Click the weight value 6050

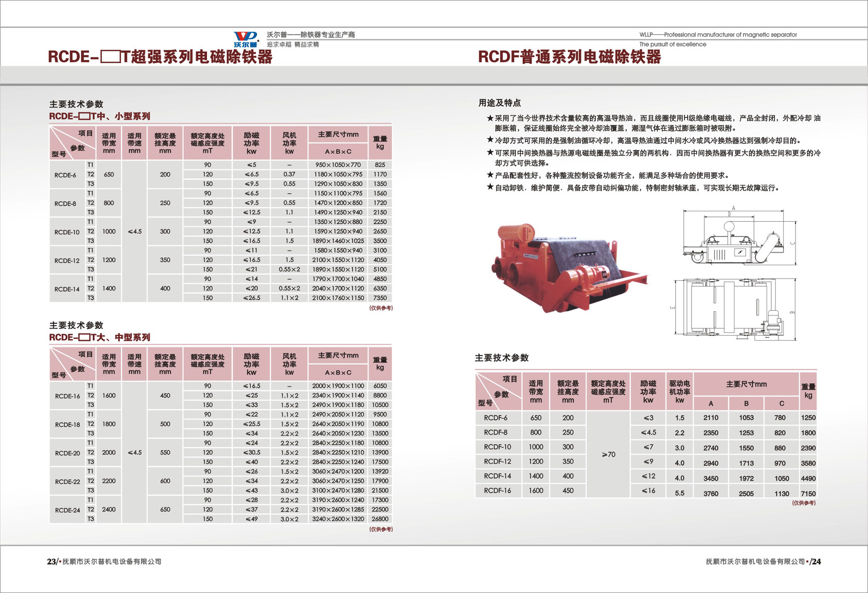(x=380, y=386)
